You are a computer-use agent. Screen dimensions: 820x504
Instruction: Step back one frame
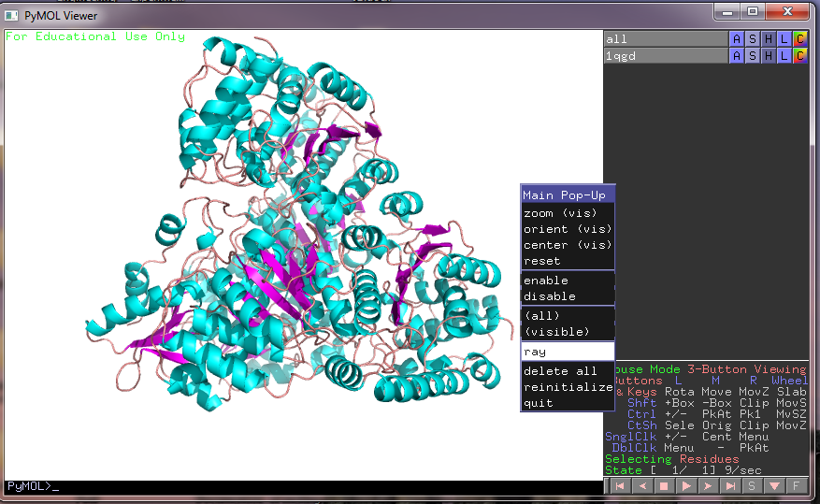point(642,486)
